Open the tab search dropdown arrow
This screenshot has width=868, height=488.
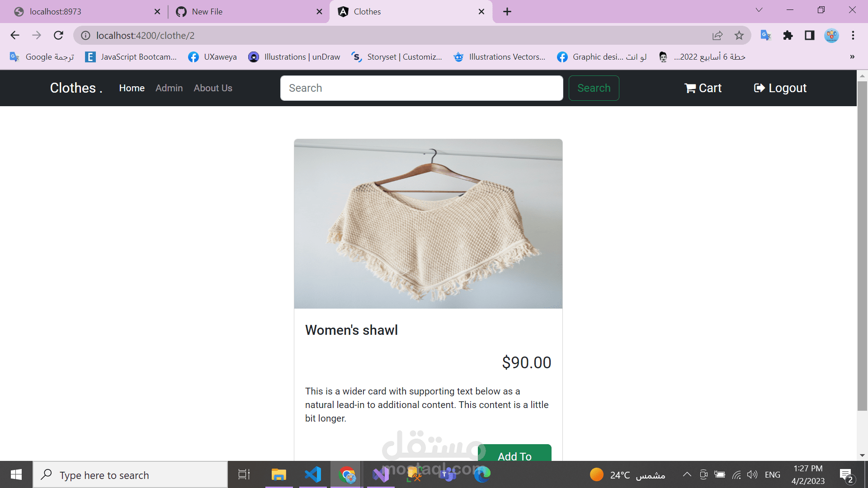point(759,10)
